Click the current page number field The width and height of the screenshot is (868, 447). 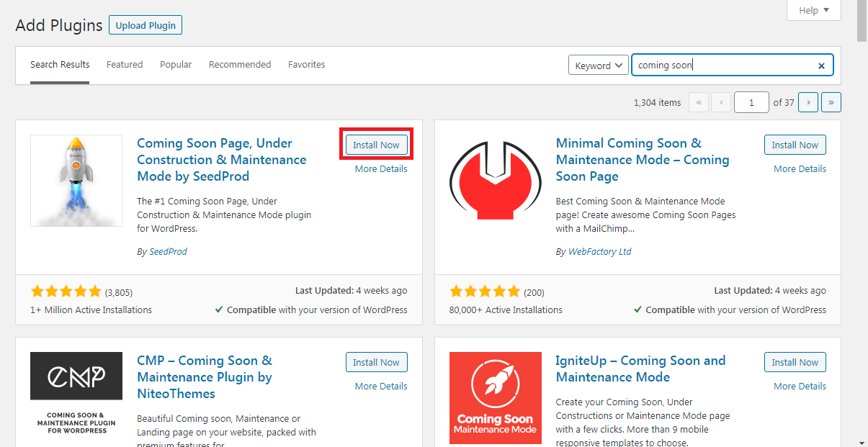coord(751,102)
